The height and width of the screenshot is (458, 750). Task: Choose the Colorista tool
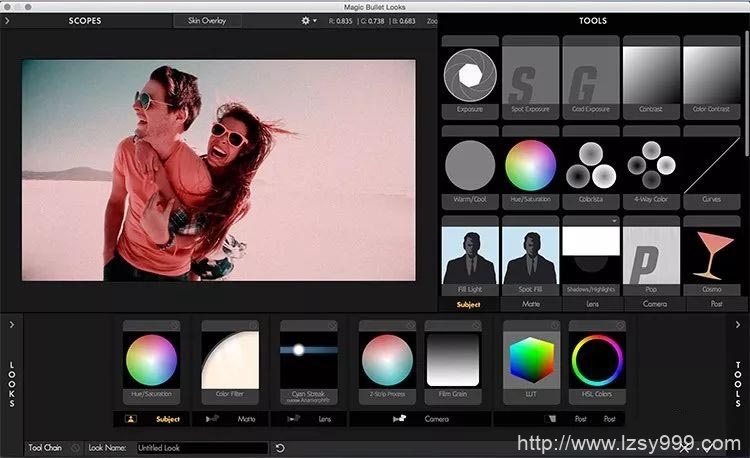point(591,166)
